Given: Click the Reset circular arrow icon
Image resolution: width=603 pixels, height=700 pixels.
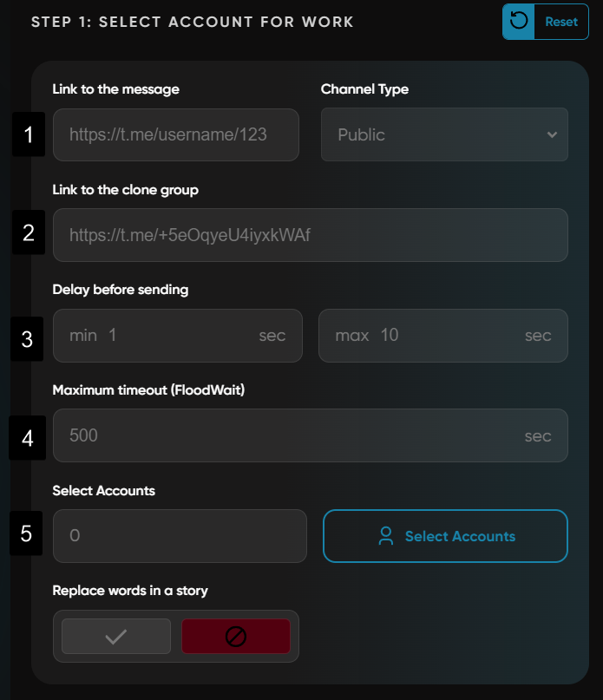Looking at the screenshot, I should pyautogui.click(x=519, y=22).
